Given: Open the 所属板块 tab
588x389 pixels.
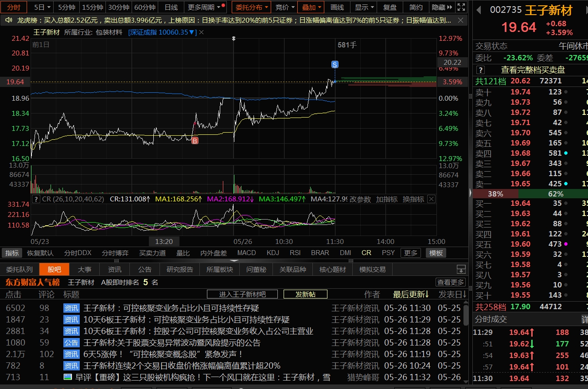Looking at the screenshot, I should 219,269.
